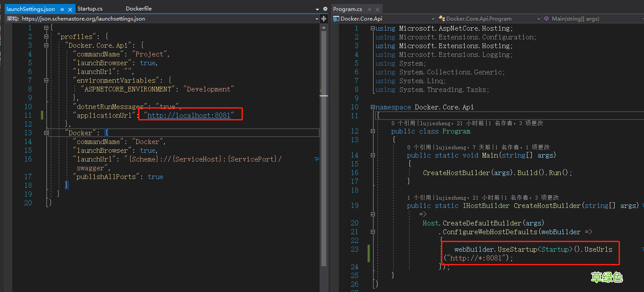Click the method icon before Main(string[] args)
Image resolution: width=644 pixels, height=292 pixels.
[546, 18]
